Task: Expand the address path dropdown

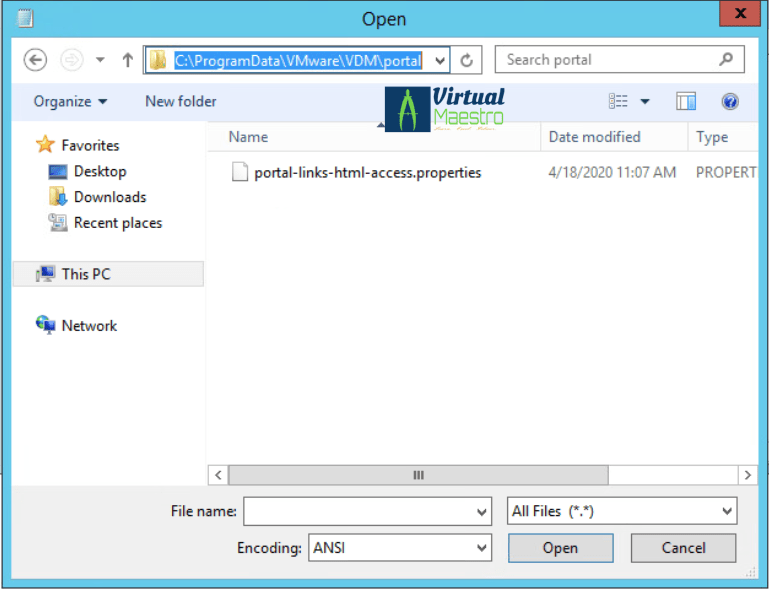Action: 440,60
